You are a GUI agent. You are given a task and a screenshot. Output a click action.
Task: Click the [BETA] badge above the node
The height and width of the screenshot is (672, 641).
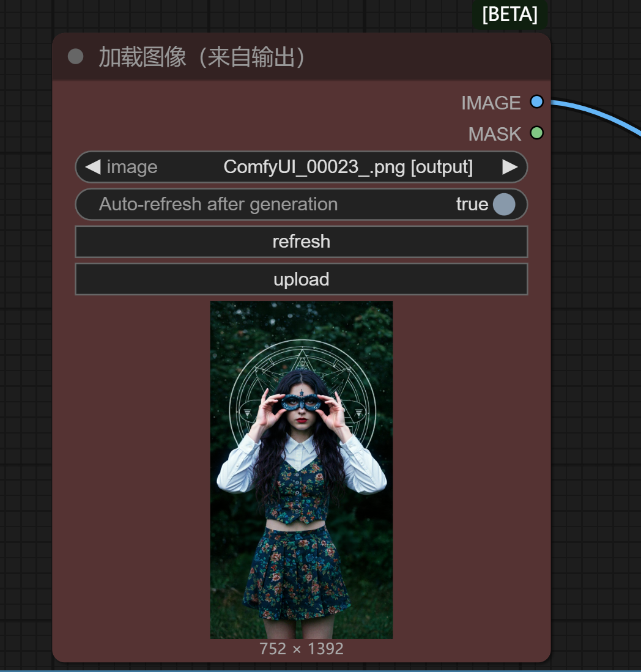509,15
